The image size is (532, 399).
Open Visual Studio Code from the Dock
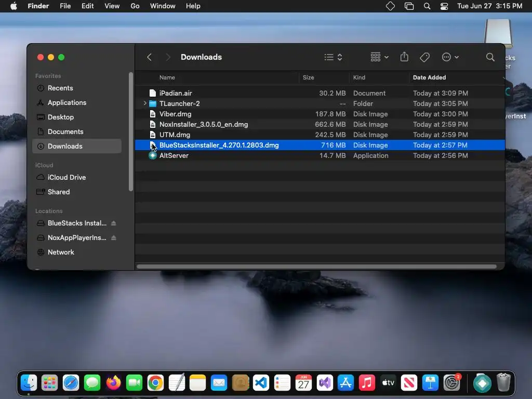tap(261, 383)
